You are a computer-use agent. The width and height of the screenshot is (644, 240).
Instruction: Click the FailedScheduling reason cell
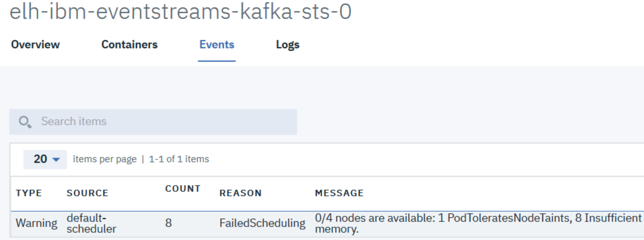(262, 223)
